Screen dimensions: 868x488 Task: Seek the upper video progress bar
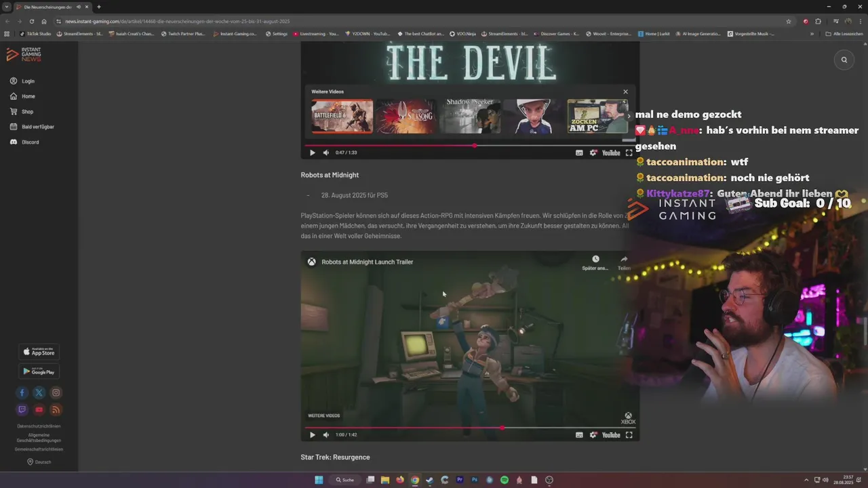pyautogui.click(x=469, y=145)
